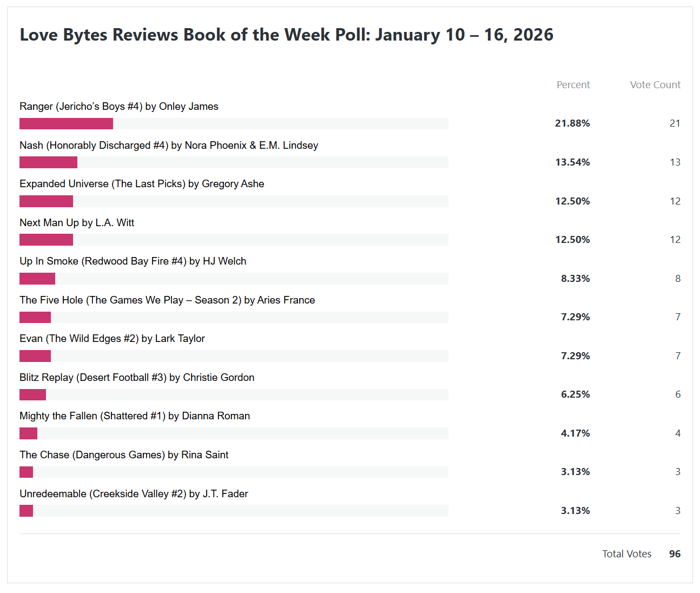The height and width of the screenshot is (593, 700).
Task: Click the 6.25% percentage value
Action: [x=575, y=394]
